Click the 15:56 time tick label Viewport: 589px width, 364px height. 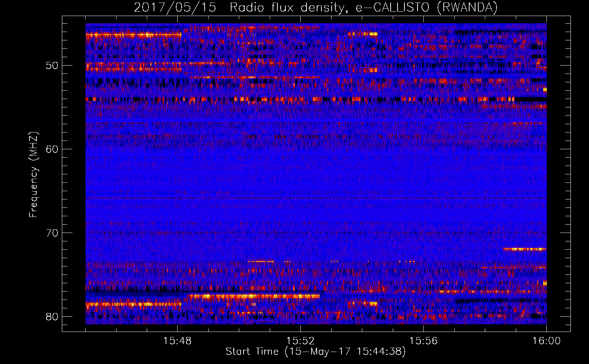click(x=423, y=341)
